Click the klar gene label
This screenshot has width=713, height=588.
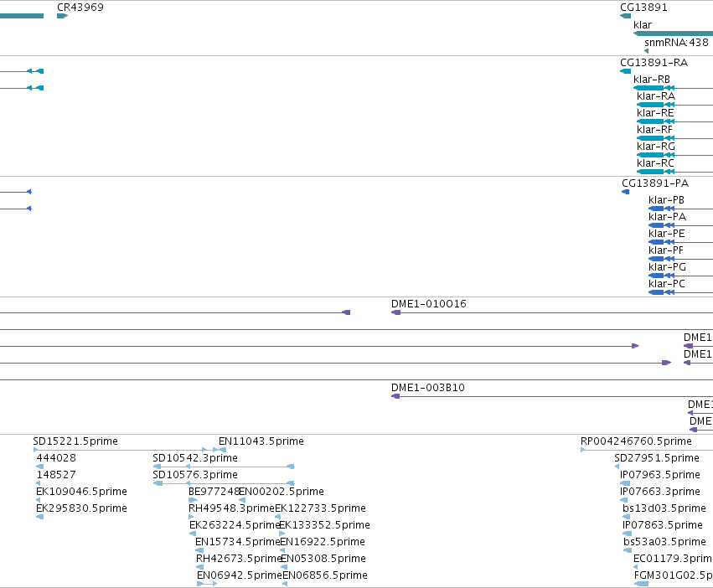[643, 25]
